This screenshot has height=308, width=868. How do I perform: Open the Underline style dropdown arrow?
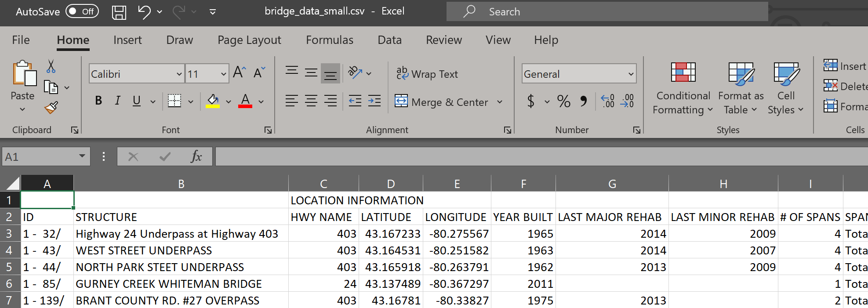coord(153,101)
